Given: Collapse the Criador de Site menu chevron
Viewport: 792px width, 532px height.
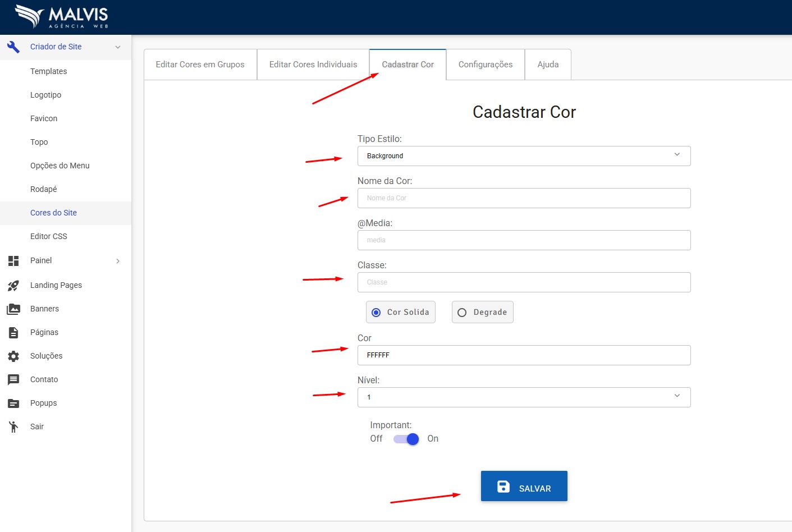Looking at the screenshot, I should [x=118, y=47].
